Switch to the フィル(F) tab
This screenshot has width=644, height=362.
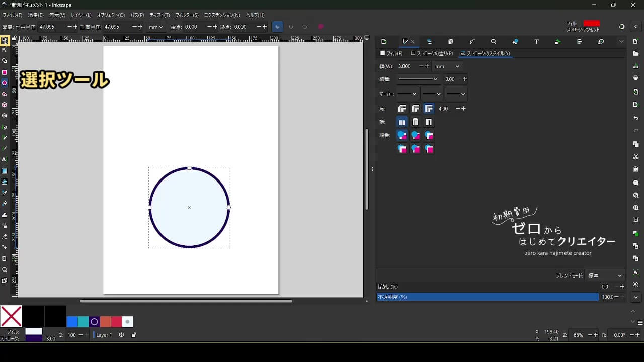[x=391, y=53]
